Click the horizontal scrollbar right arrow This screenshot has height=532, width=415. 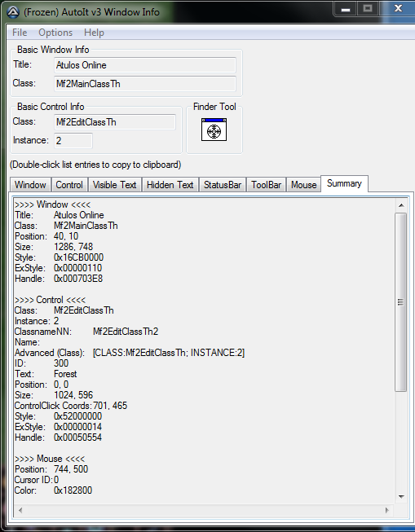coord(386,510)
